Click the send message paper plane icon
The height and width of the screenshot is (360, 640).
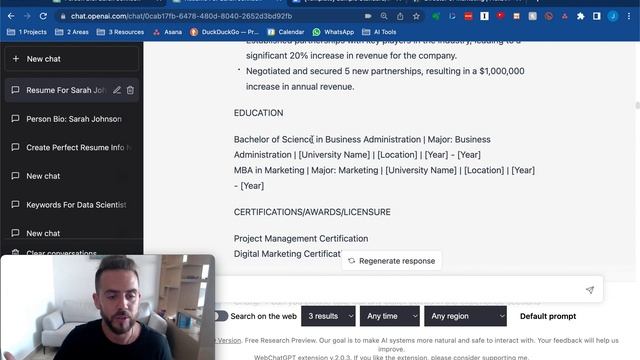click(590, 290)
